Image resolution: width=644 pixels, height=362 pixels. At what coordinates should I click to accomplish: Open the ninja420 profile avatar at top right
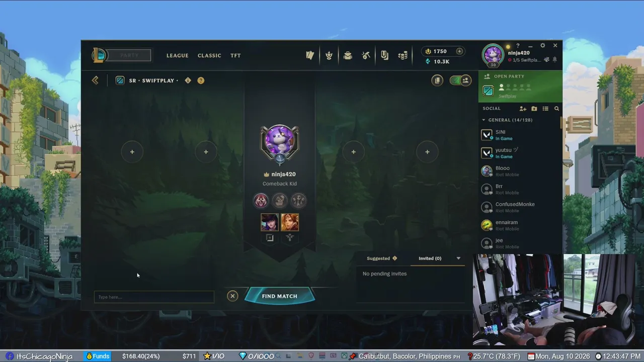pyautogui.click(x=493, y=54)
